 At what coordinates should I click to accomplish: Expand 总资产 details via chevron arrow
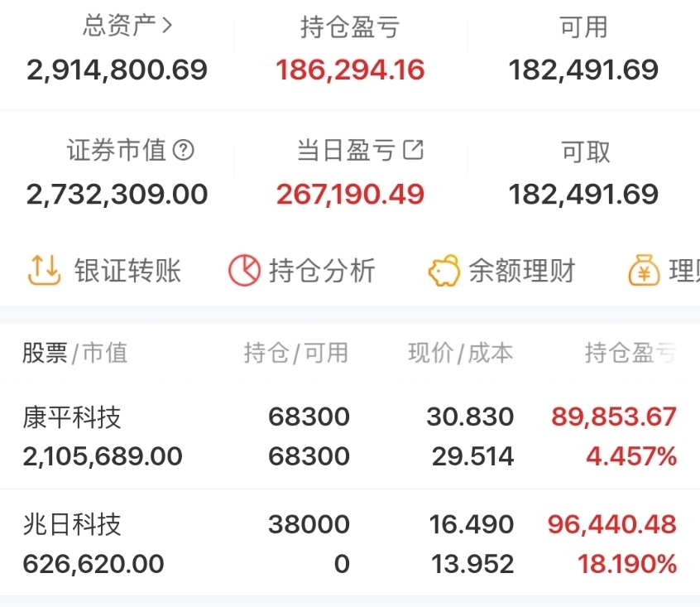click(167, 26)
